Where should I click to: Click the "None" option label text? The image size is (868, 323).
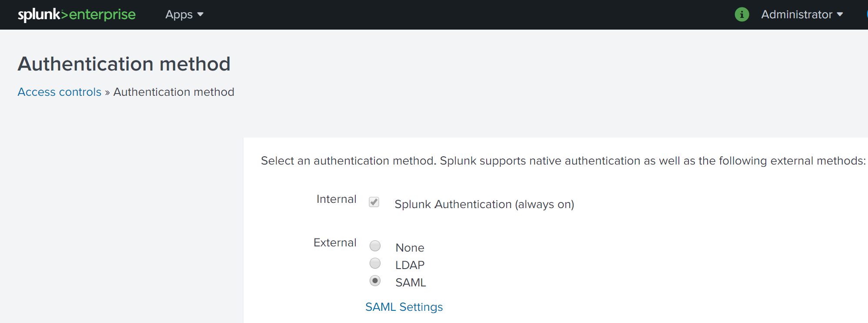[x=410, y=248]
